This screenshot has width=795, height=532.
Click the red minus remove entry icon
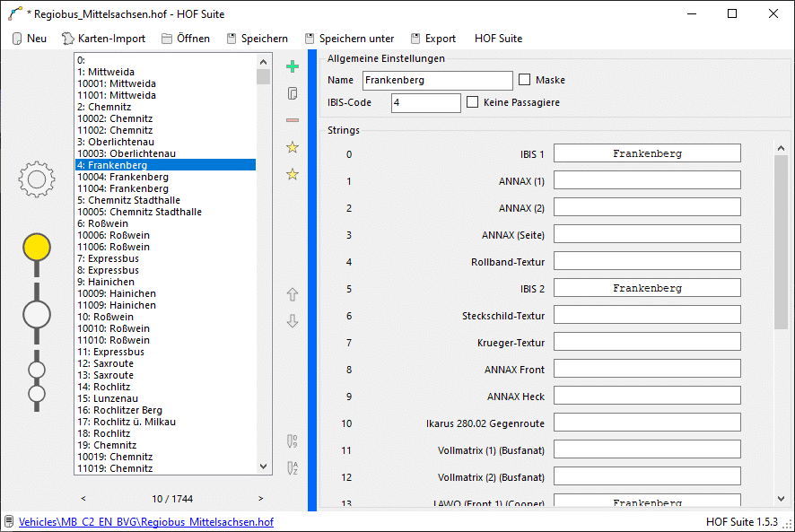coord(292,120)
